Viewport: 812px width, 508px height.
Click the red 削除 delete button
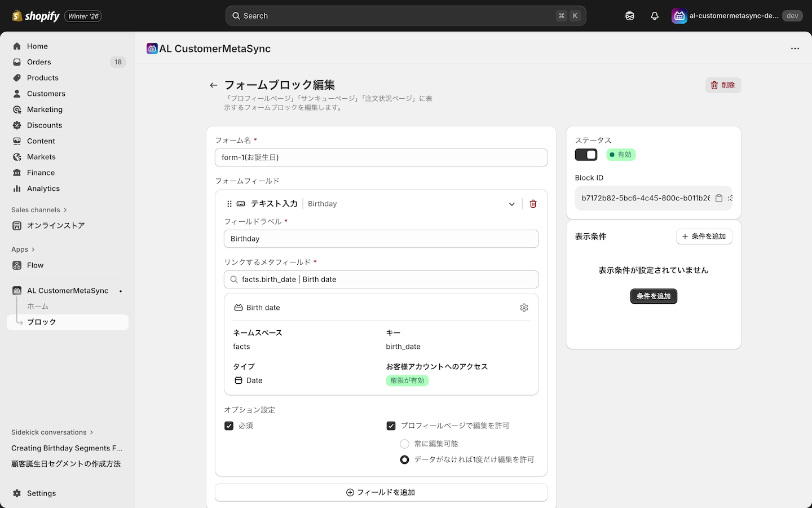point(723,85)
